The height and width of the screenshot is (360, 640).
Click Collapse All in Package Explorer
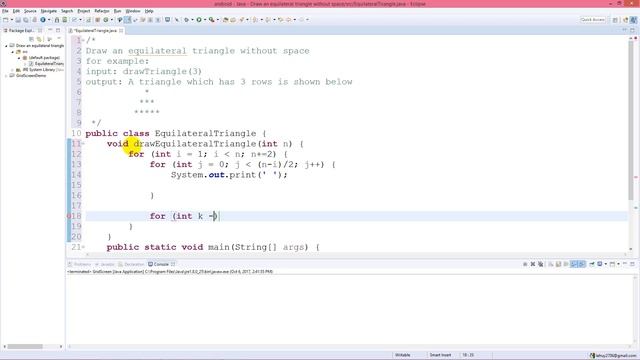click(31, 39)
